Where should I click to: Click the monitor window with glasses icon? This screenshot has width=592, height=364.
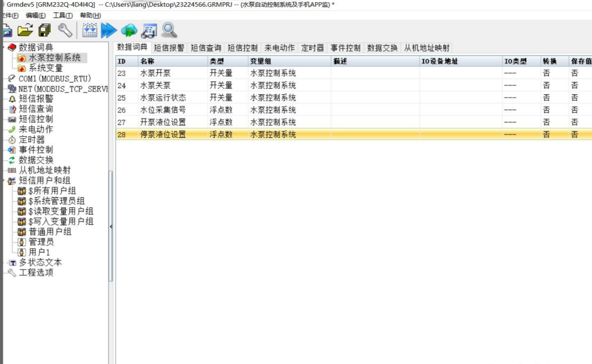149,31
